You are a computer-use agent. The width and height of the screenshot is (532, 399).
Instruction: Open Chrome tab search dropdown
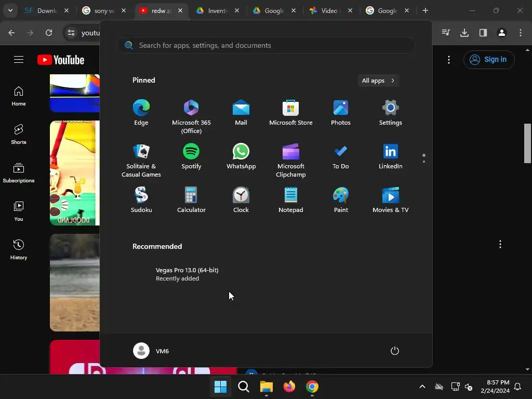click(x=10, y=10)
